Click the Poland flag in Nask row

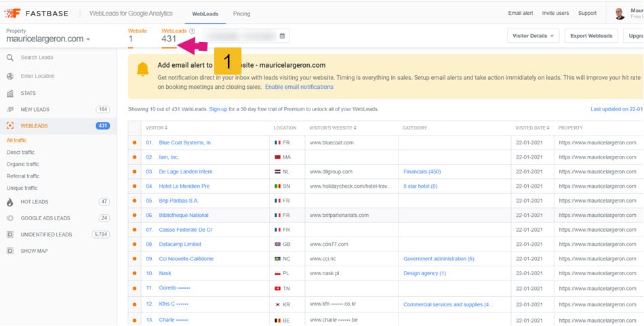[x=278, y=273]
